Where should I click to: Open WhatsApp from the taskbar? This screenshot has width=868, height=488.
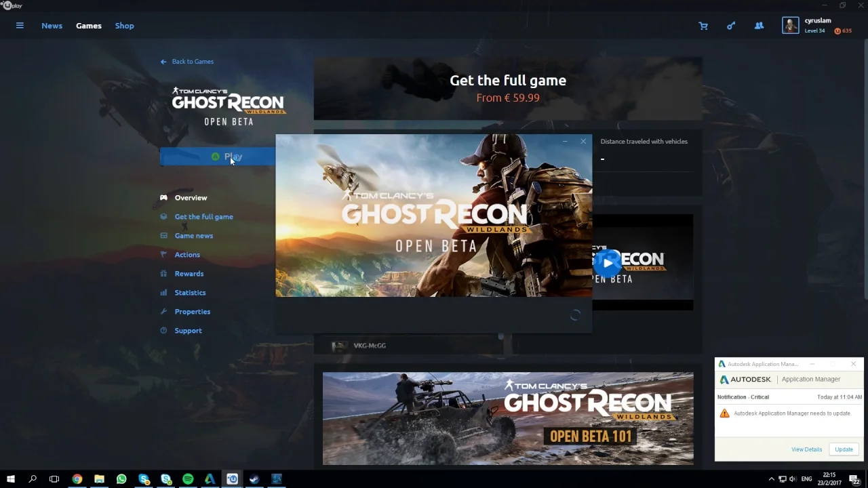click(121, 479)
